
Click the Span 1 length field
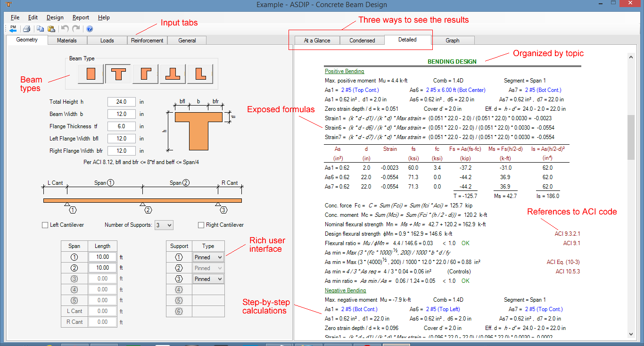tap(102, 257)
